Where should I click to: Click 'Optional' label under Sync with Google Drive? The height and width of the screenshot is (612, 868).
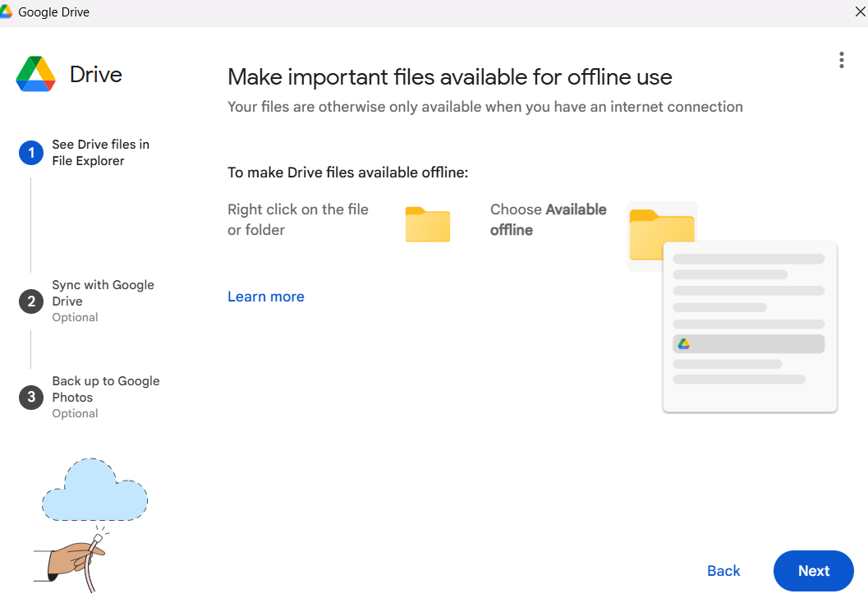[75, 317]
